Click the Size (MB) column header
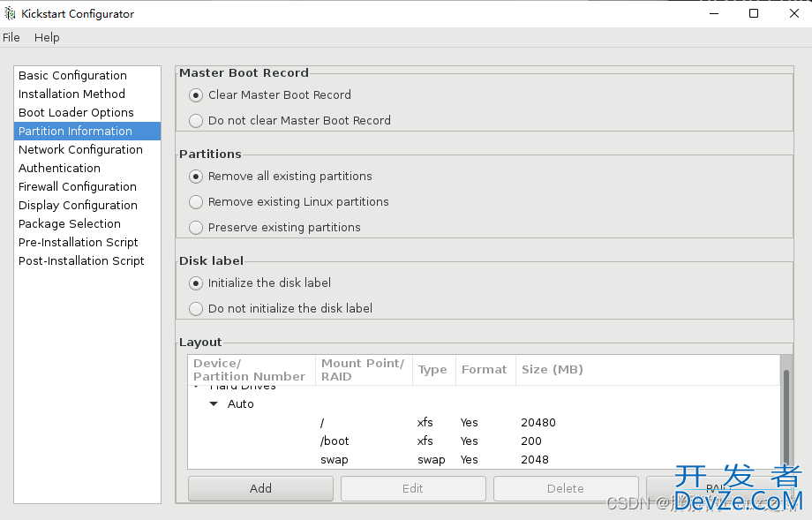The width and height of the screenshot is (812, 520). coord(648,370)
